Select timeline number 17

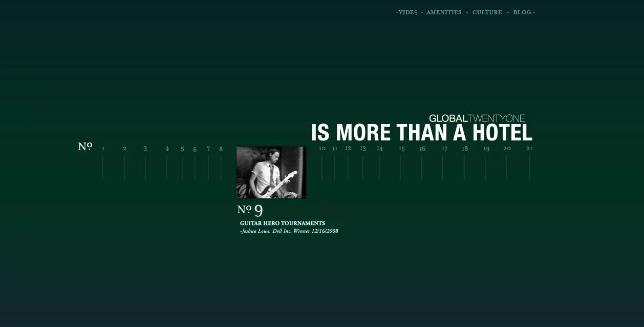(x=444, y=149)
